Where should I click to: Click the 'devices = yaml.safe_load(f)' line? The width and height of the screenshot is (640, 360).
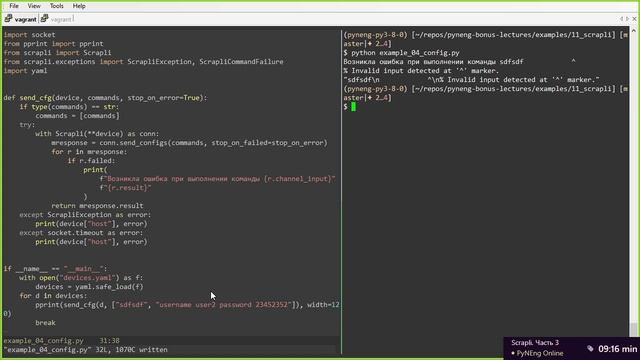coord(89,287)
